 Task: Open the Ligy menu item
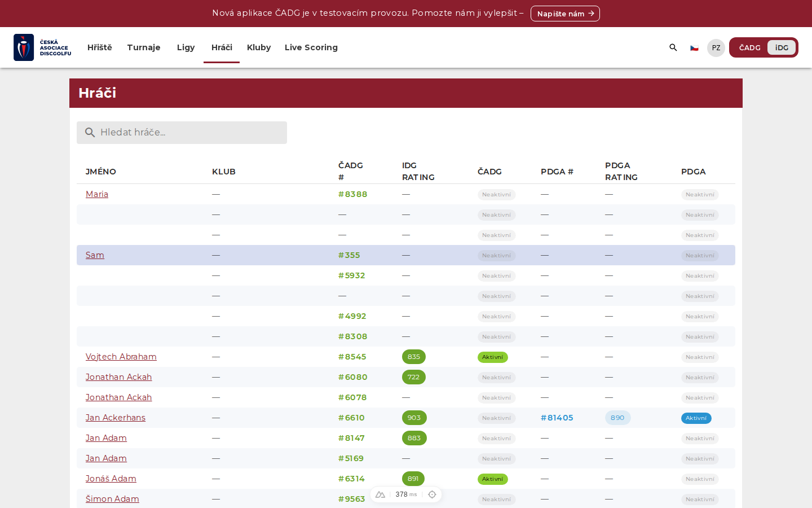click(186, 47)
